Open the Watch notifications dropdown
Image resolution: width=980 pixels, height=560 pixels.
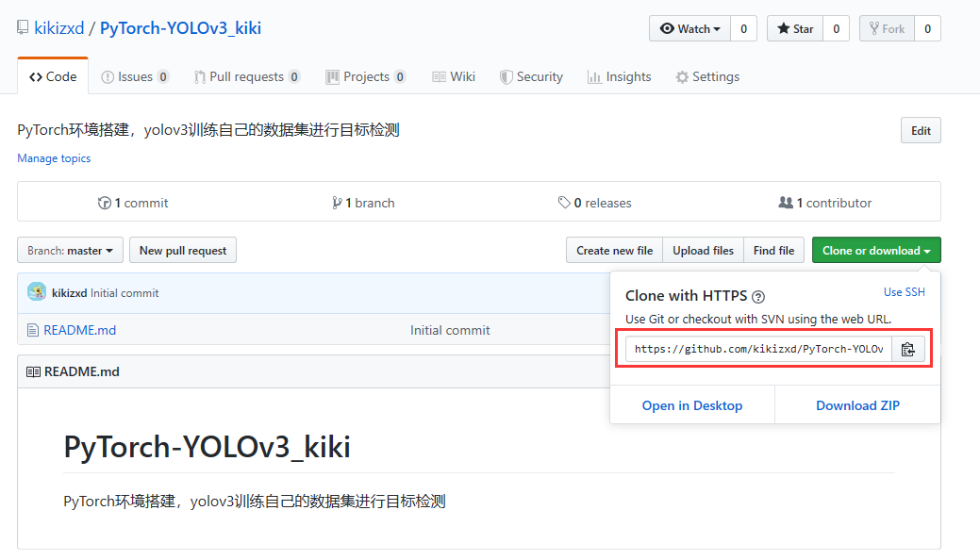(690, 28)
